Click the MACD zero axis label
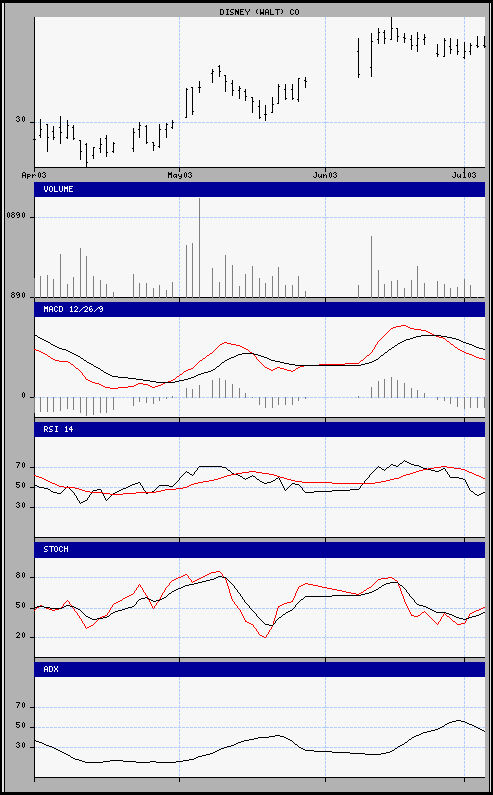The image size is (493, 795). click(x=23, y=395)
